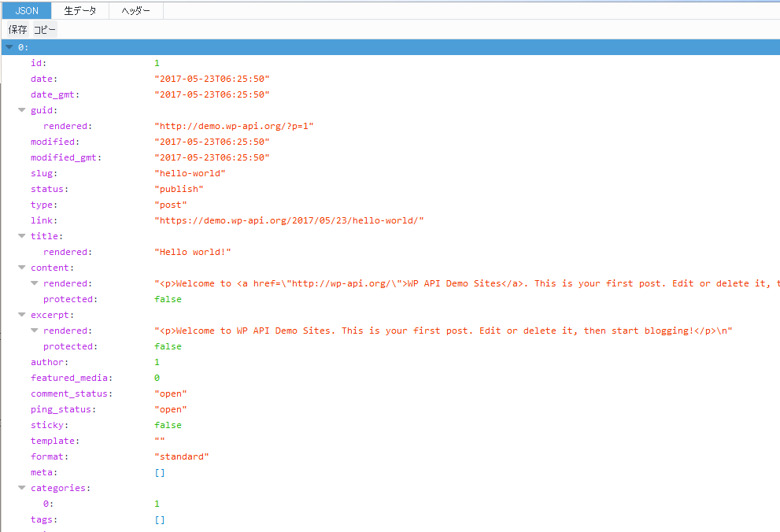Select the tags property row
780x532 pixels.
(x=44, y=519)
